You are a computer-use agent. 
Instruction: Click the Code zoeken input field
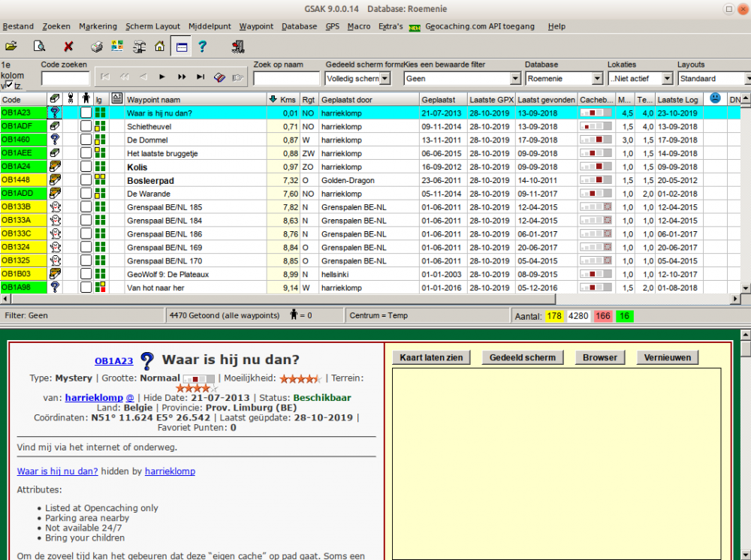click(66, 77)
